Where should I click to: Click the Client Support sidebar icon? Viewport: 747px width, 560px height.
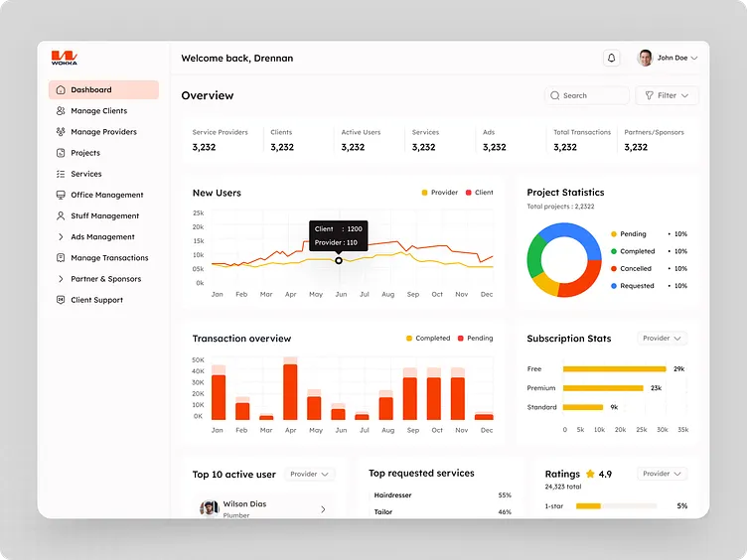tap(61, 300)
